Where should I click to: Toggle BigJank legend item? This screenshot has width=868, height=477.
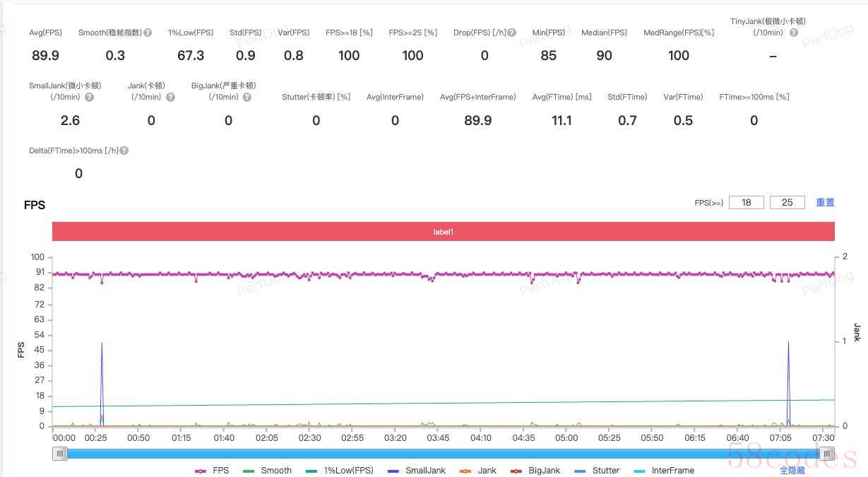click(x=535, y=471)
